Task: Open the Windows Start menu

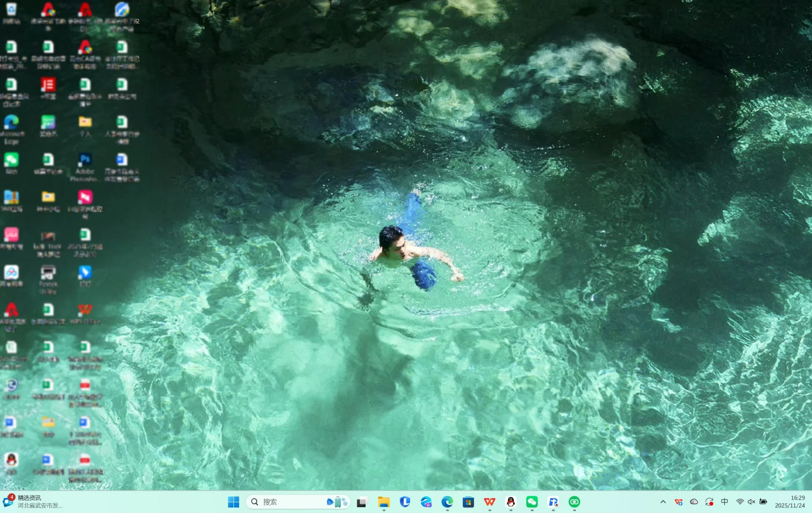Action: point(234,502)
